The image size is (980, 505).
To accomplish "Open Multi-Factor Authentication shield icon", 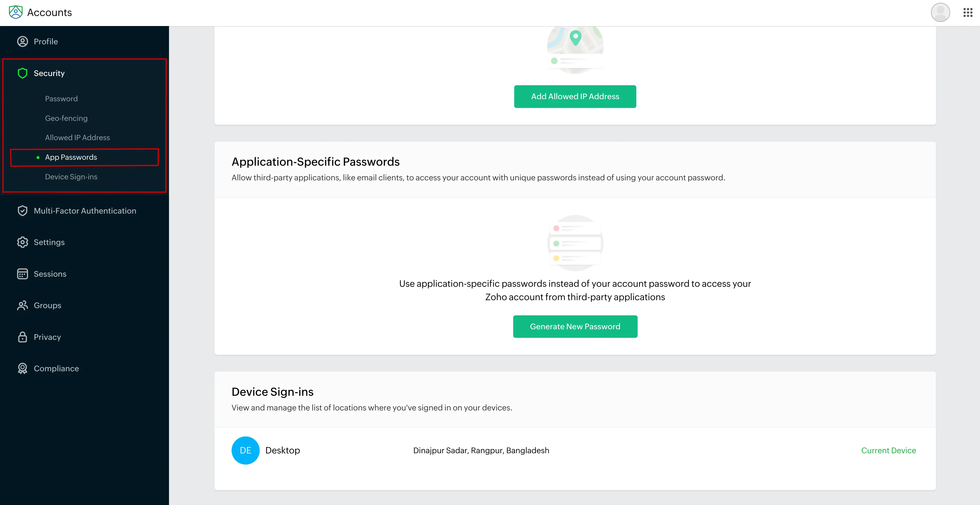I will [x=22, y=211].
